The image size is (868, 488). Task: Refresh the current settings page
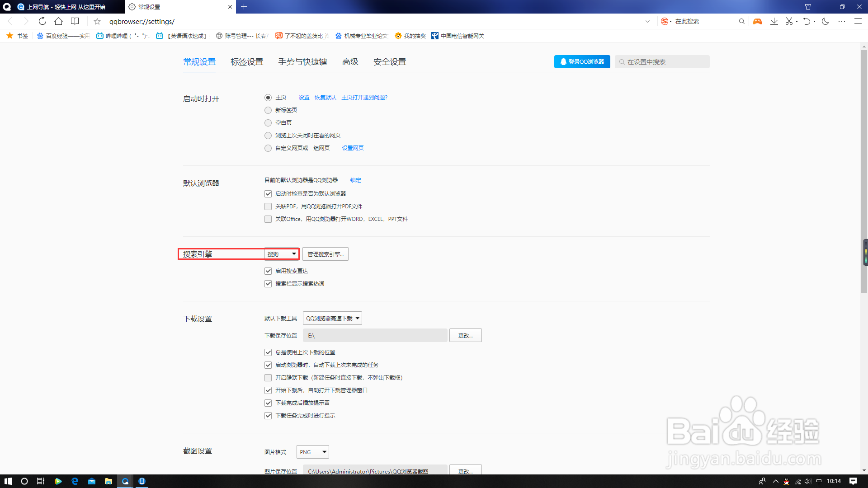point(42,21)
